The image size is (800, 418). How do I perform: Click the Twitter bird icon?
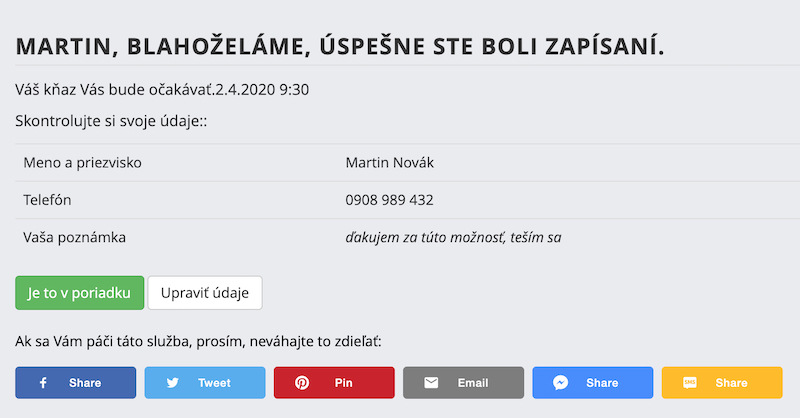click(172, 383)
